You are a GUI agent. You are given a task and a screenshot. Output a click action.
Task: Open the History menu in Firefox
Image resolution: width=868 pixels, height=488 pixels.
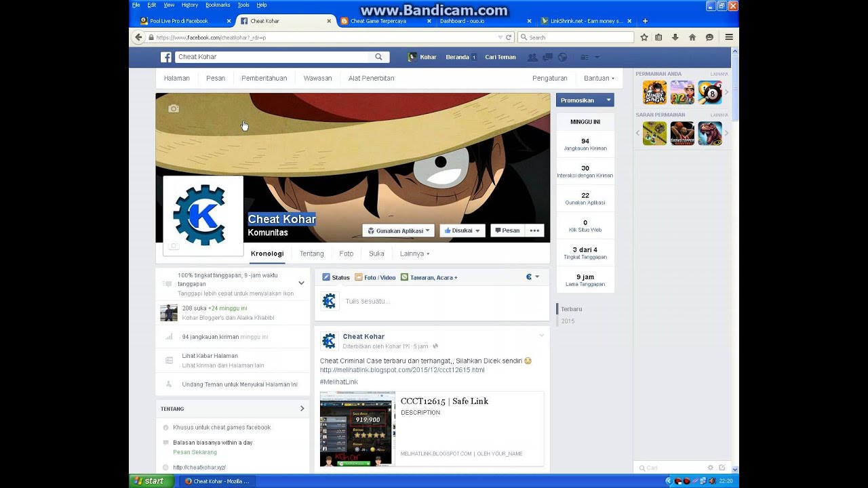190,5
